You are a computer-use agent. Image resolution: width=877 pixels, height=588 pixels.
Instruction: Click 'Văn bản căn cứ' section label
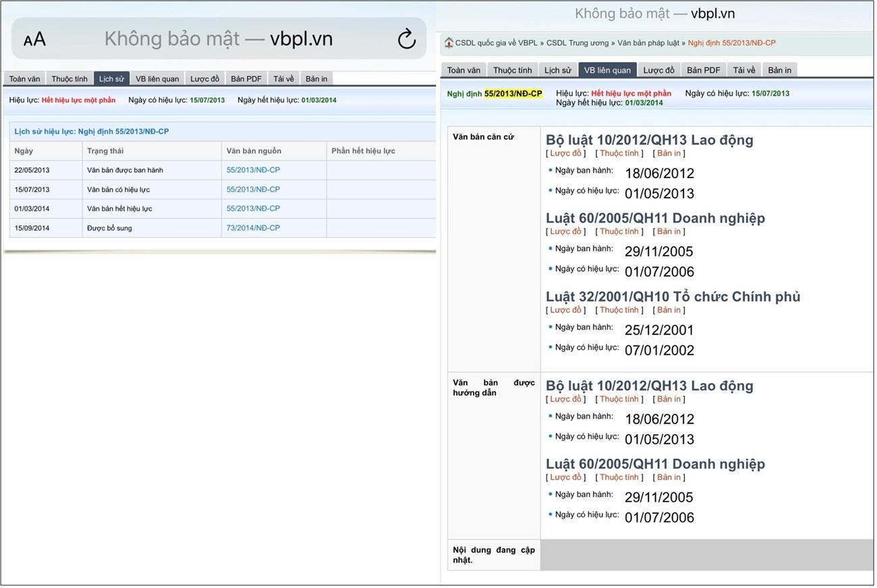pos(483,138)
